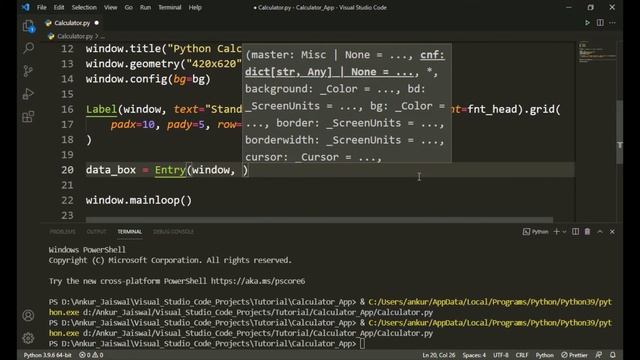Maximize the panel with chevron up
This screenshot has height=360, width=640.
click(x=600, y=231)
